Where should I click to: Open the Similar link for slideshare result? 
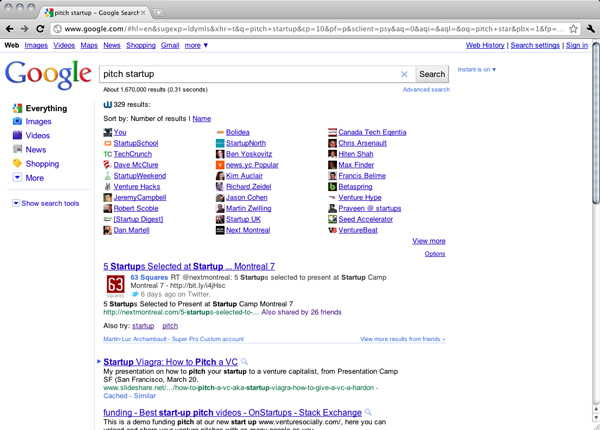(x=145, y=396)
